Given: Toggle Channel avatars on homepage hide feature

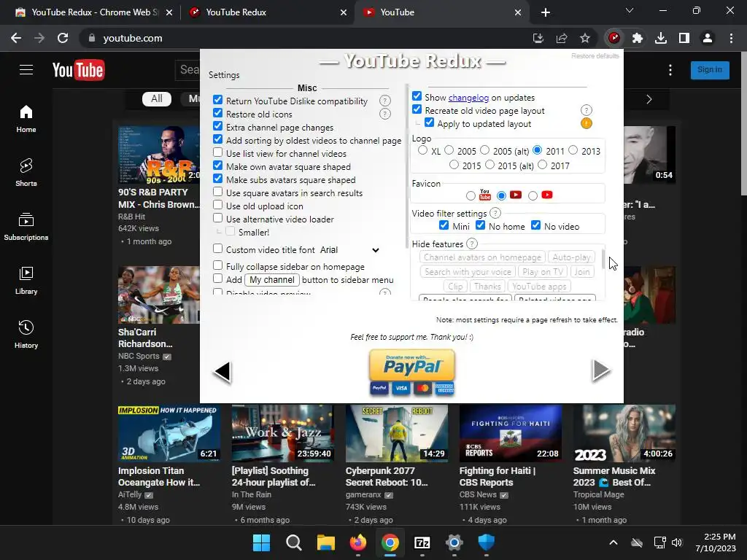Looking at the screenshot, I should [482, 257].
